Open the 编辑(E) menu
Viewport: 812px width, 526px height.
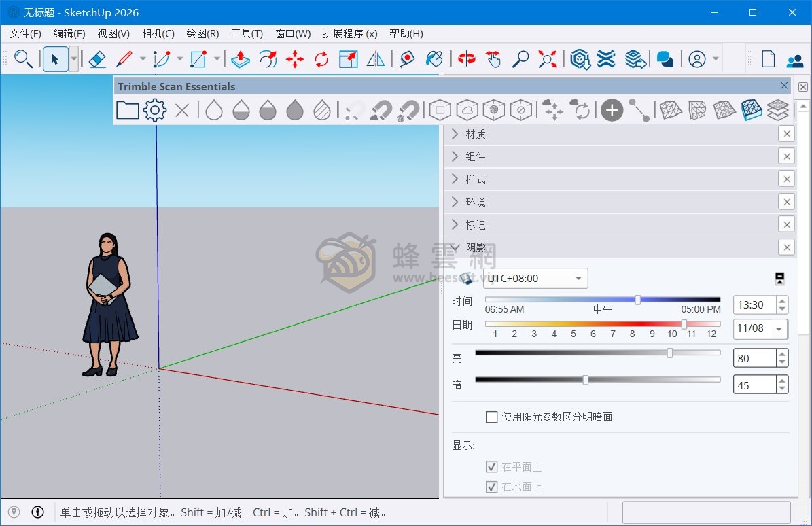pos(69,34)
